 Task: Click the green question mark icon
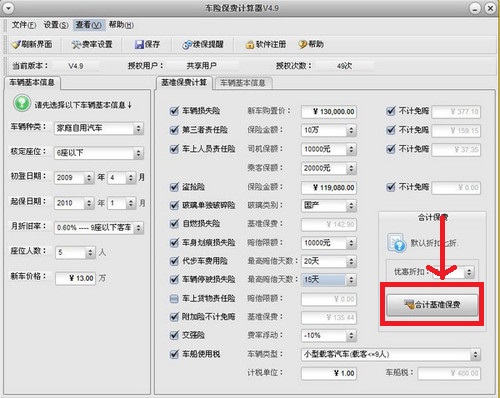[x=22, y=103]
